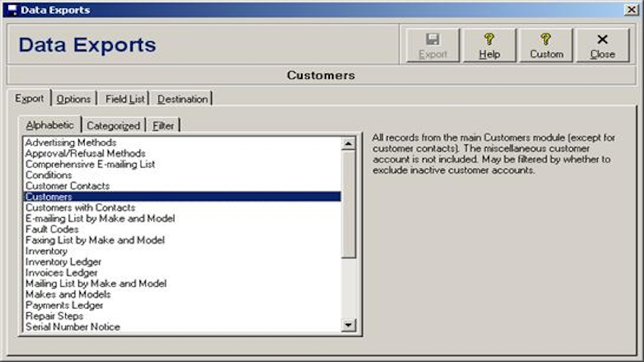Open the Filter sub-tab
This screenshot has width=644, height=362.
[x=163, y=126]
